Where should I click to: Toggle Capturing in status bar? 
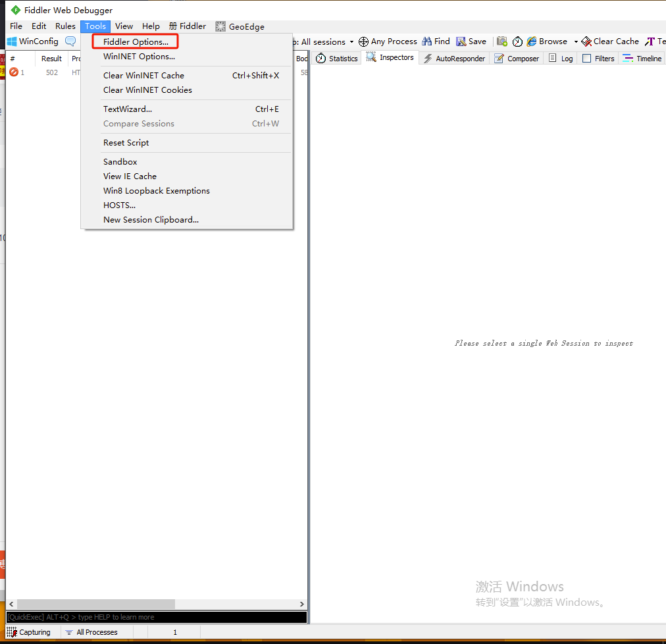[x=29, y=632]
